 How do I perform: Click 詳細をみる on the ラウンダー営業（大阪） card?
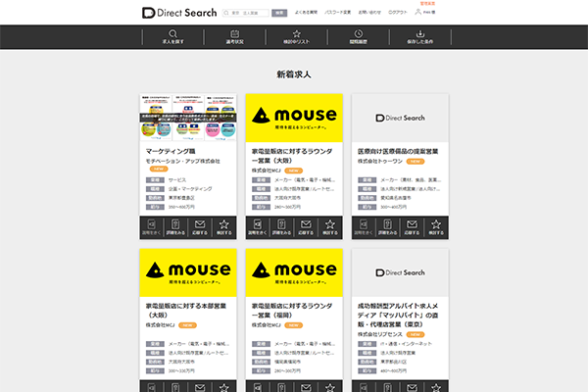tap(281, 227)
